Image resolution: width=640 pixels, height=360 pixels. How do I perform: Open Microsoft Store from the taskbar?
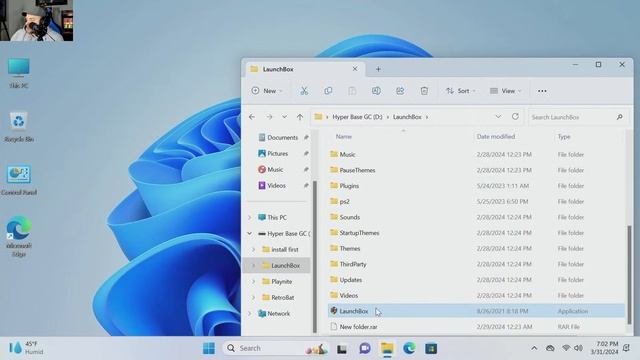pyautogui.click(x=431, y=348)
